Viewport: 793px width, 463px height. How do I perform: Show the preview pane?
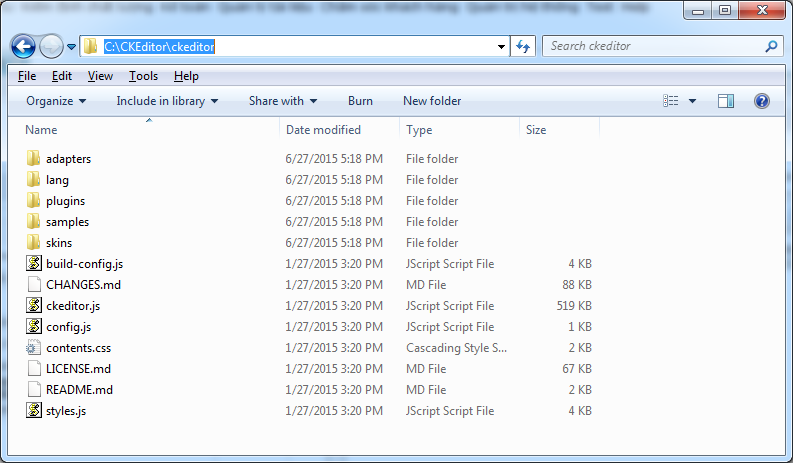726,101
